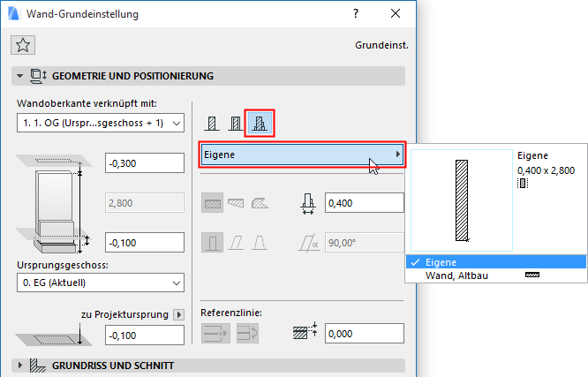Select the composite wall structure icon
Image resolution: width=588 pixels, height=377 pixels.
[236, 124]
